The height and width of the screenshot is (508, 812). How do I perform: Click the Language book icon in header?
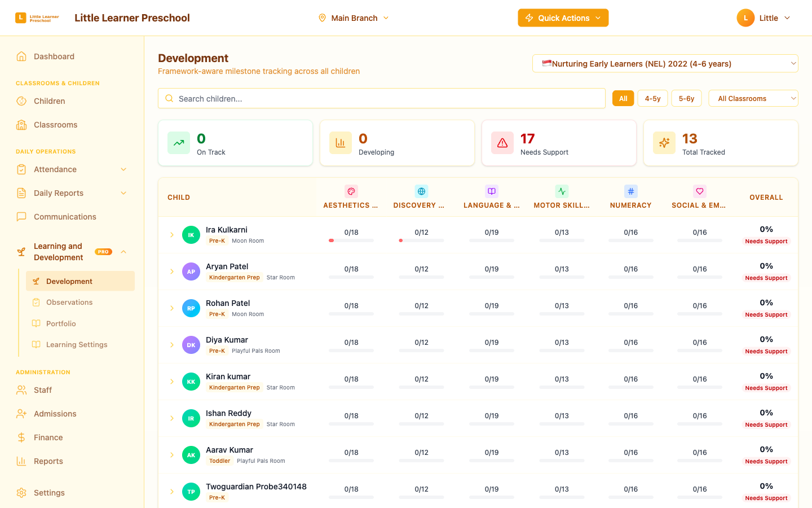pyautogui.click(x=492, y=191)
